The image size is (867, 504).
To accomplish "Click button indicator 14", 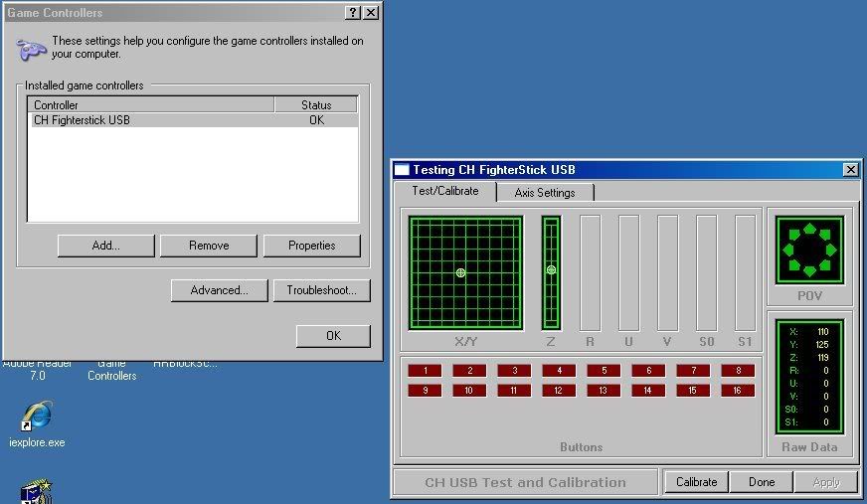I will coord(648,390).
